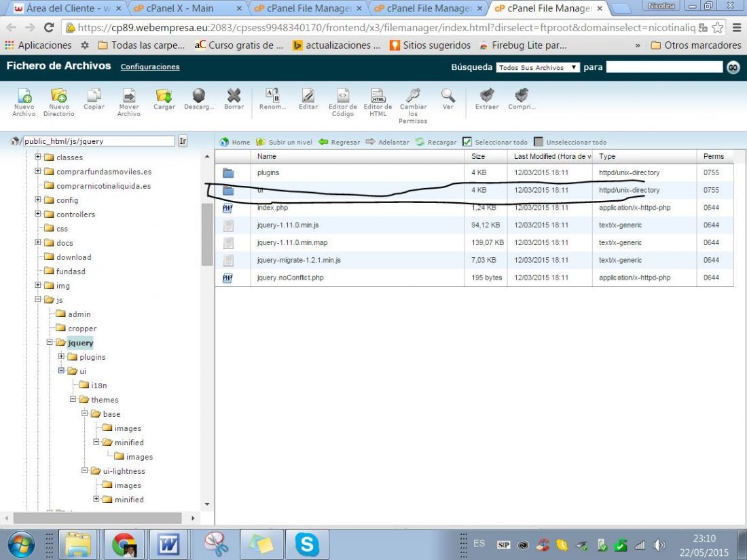Image resolution: width=747 pixels, height=560 pixels.
Task: Select the jquery-1.11.0.min.js file
Action: click(474, 225)
